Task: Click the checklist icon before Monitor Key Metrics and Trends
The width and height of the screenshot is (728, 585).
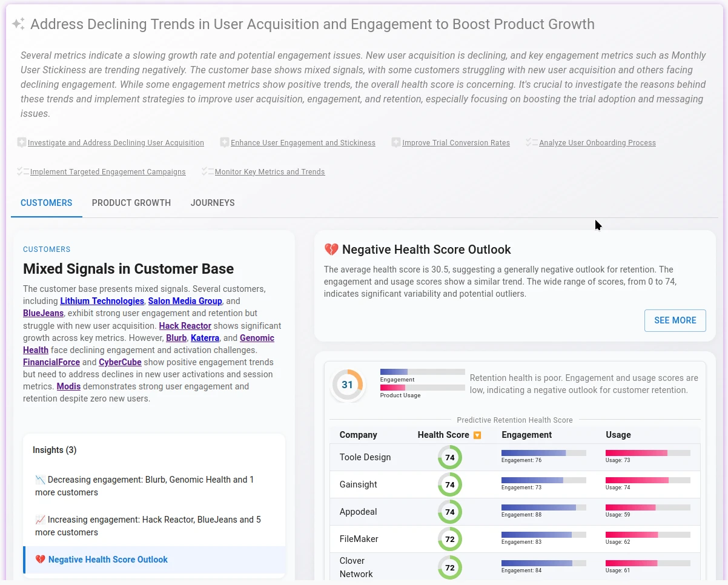Action: tap(208, 171)
